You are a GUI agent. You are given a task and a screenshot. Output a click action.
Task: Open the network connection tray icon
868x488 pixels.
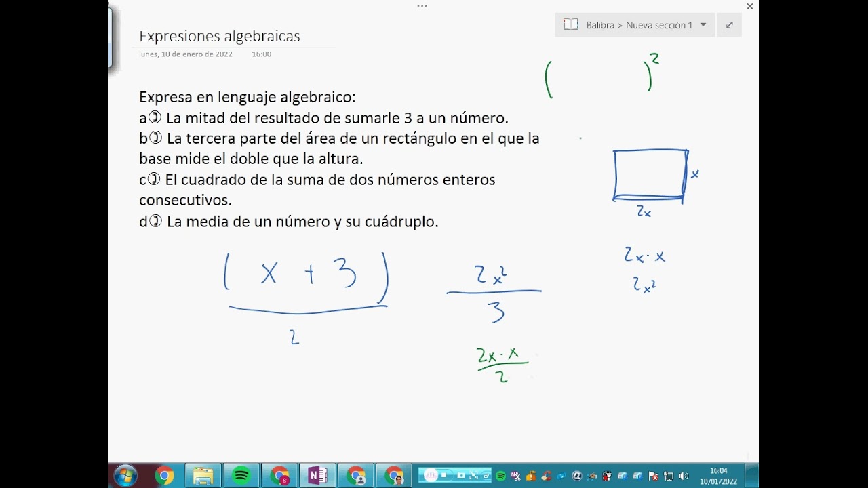coord(669,476)
